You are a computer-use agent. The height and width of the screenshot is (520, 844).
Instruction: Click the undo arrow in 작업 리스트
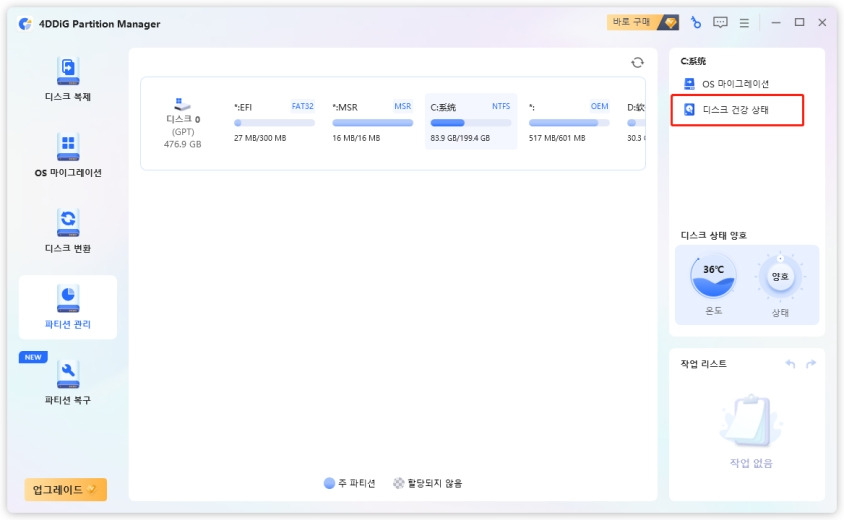point(790,364)
